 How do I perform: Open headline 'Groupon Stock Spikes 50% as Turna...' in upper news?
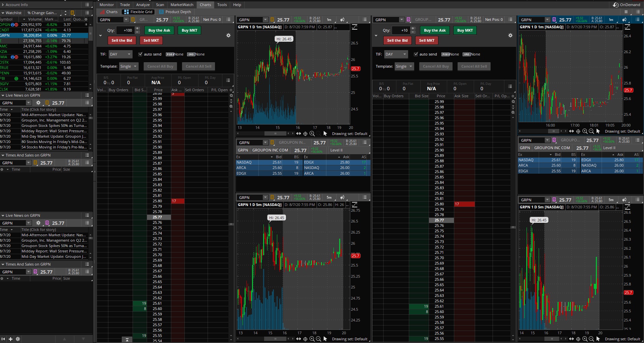54,126
